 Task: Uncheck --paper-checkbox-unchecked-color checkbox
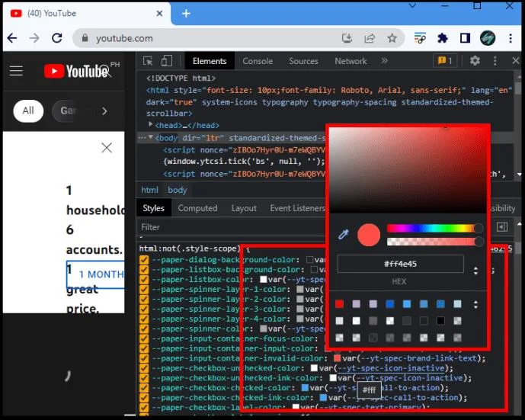(x=144, y=368)
